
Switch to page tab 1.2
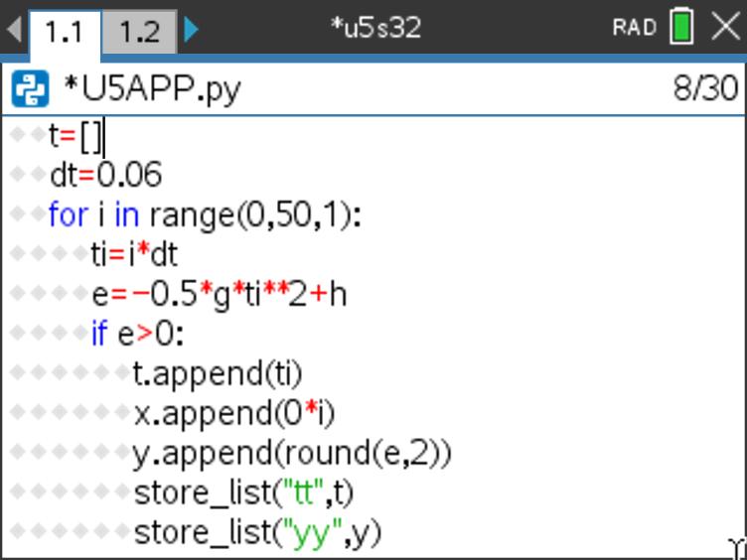(140, 32)
